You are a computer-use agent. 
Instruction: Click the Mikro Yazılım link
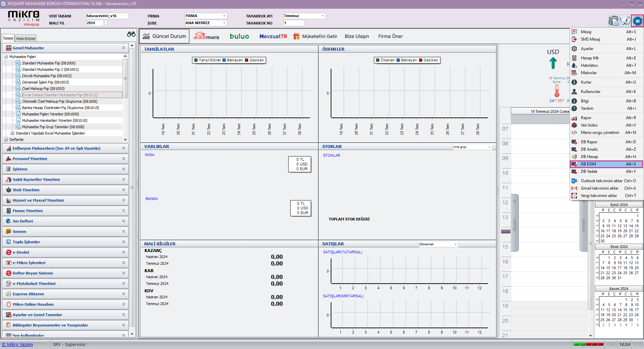(17, 344)
